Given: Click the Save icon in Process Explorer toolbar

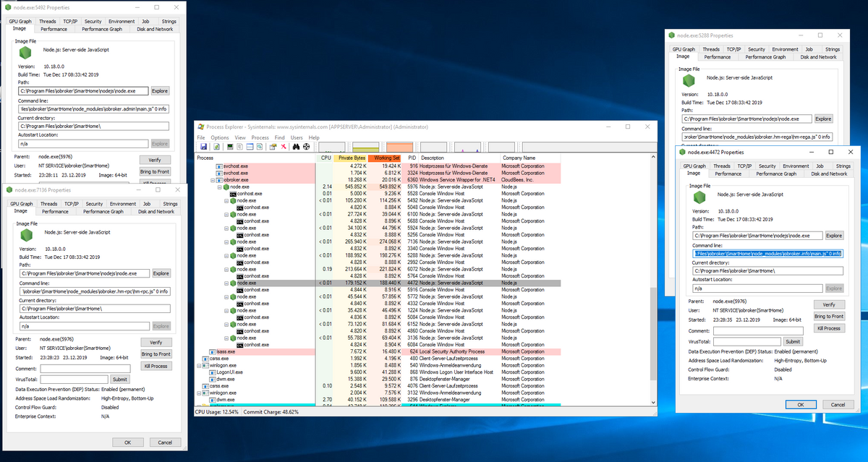Looking at the screenshot, I should pyautogui.click(x=203, y=146).
